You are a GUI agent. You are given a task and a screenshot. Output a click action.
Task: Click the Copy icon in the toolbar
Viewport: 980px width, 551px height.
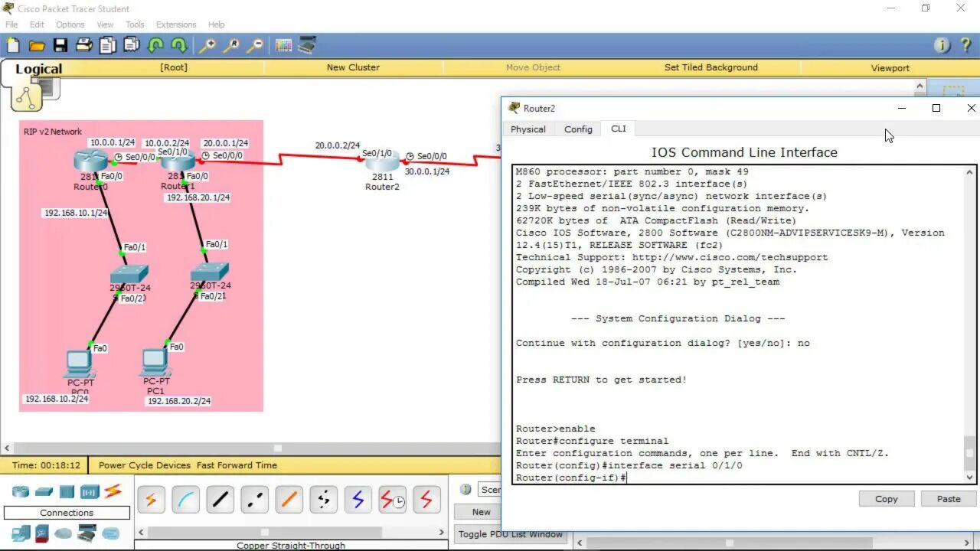pos(108,45)
